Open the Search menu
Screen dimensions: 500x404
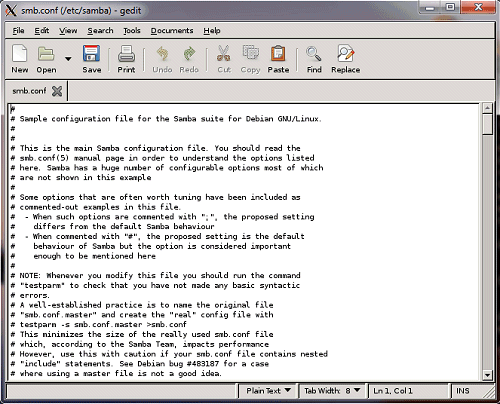100,31
